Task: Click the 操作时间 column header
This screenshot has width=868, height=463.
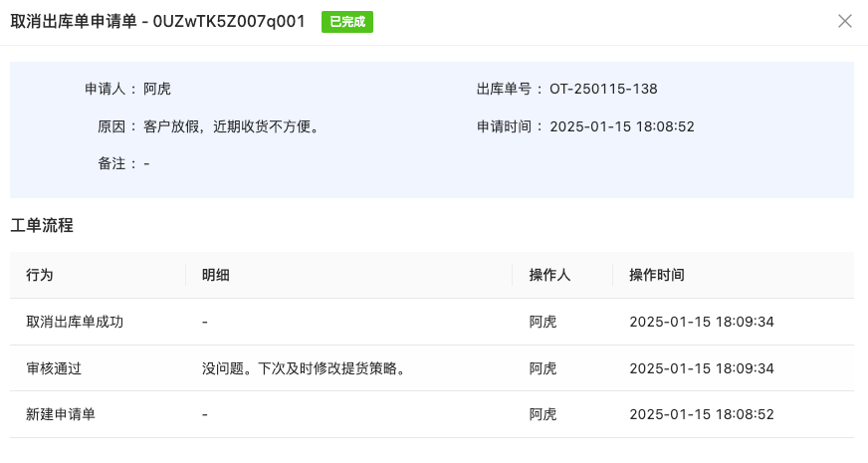Action: click(657, 275)
